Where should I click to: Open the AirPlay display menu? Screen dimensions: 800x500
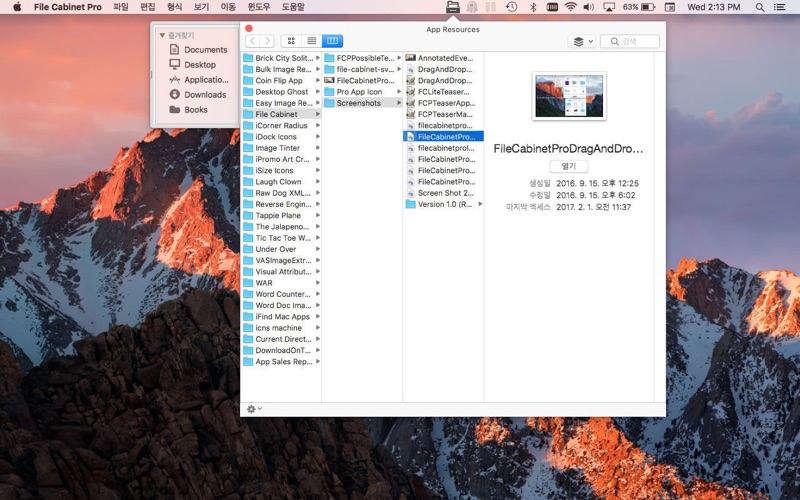point(609,7)
